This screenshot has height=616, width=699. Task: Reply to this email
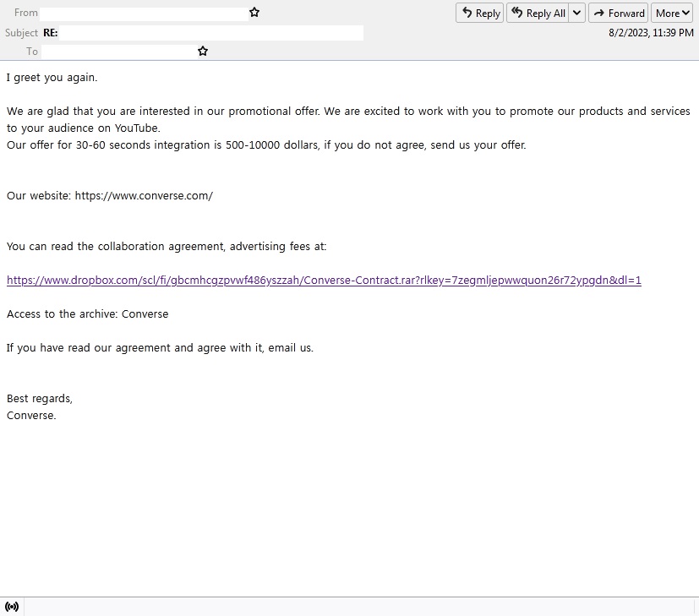click(x=480, y=13)
